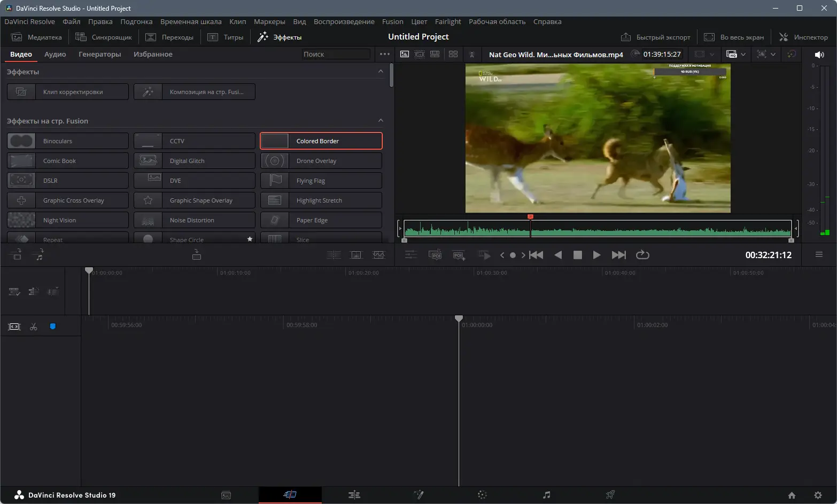837x504 pixels.
Task: Open the Инспектор panel
Action: coord(803,37)
